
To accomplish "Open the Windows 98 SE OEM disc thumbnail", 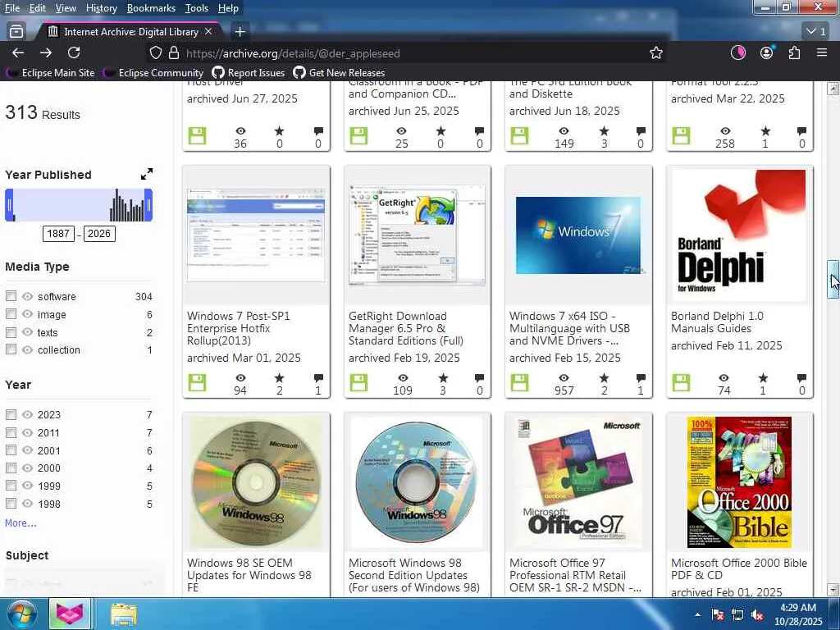I will coord(256,482).
